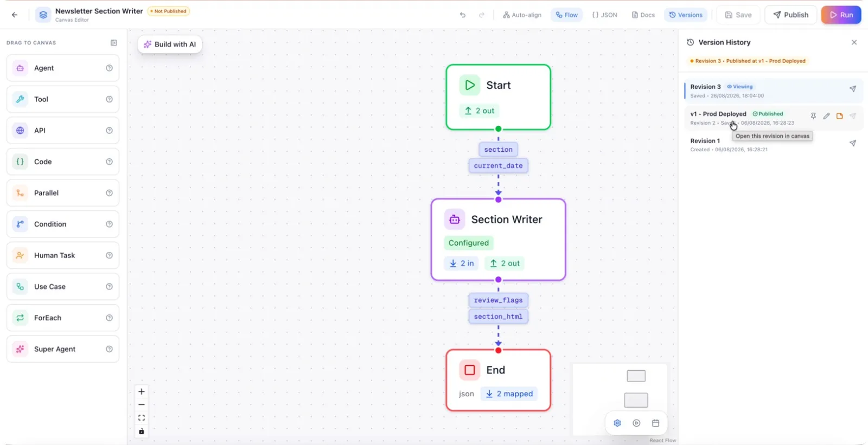868x445 pixels.
Task: Select the Section Writer node
Action: click(498, 240)
